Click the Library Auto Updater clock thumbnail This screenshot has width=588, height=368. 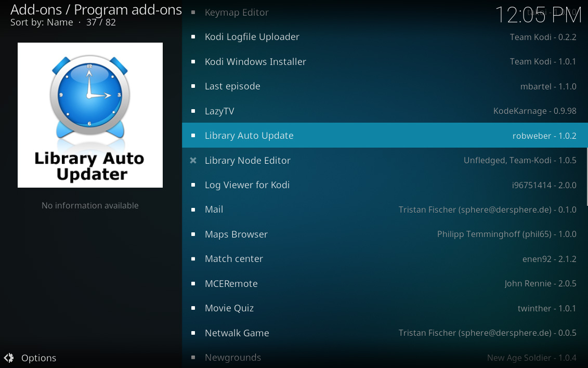click(90, 115)
